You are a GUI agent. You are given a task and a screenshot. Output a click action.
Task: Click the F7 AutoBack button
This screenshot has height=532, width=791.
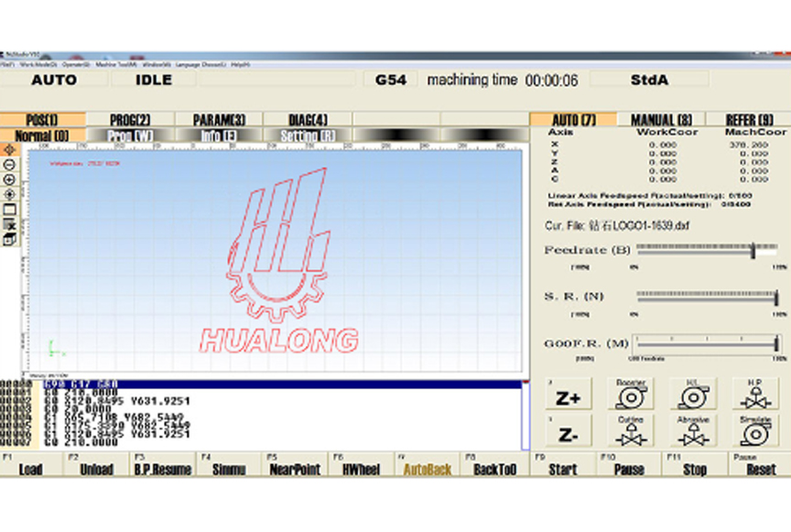pos(428,464)
